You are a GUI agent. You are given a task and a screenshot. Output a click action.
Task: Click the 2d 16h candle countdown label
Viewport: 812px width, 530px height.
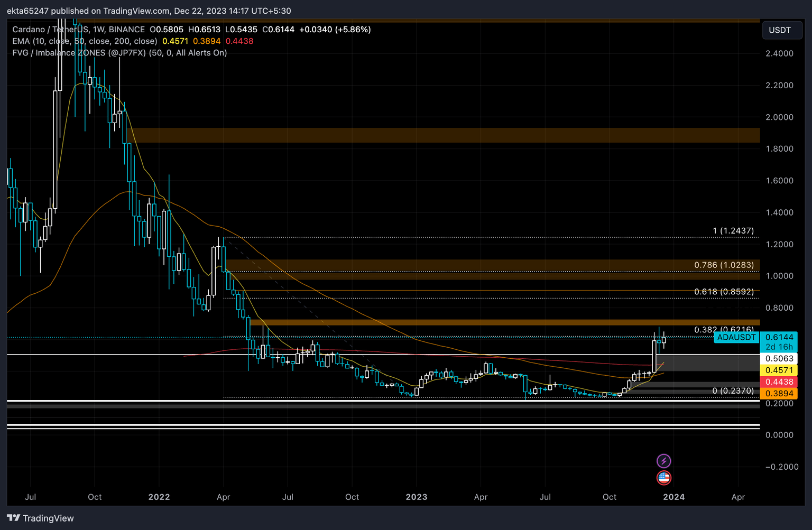(x=779, y=347)
